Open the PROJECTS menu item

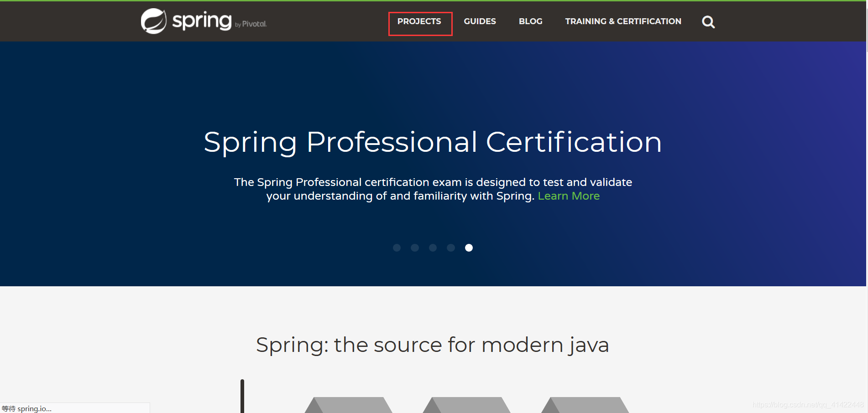click(x=419, y=21)
